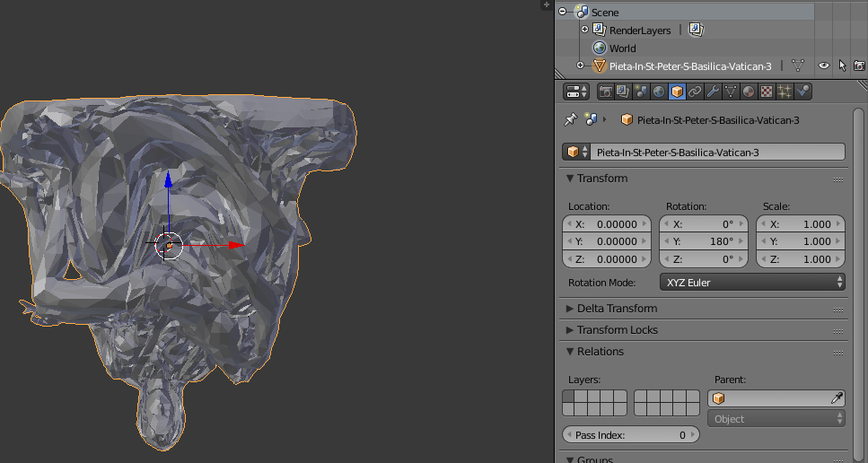Expand the Transform Locks panel
This screenshot has height=463, width=868.
click(570, 329)
